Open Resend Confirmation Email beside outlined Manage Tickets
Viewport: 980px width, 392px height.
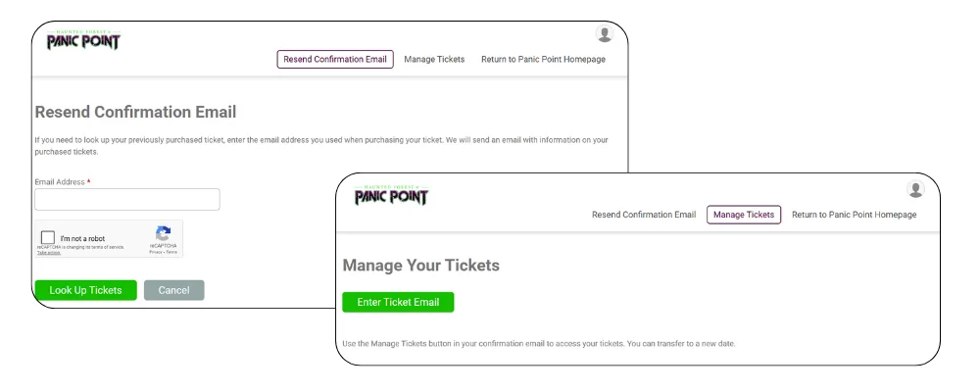pos(644,215)
